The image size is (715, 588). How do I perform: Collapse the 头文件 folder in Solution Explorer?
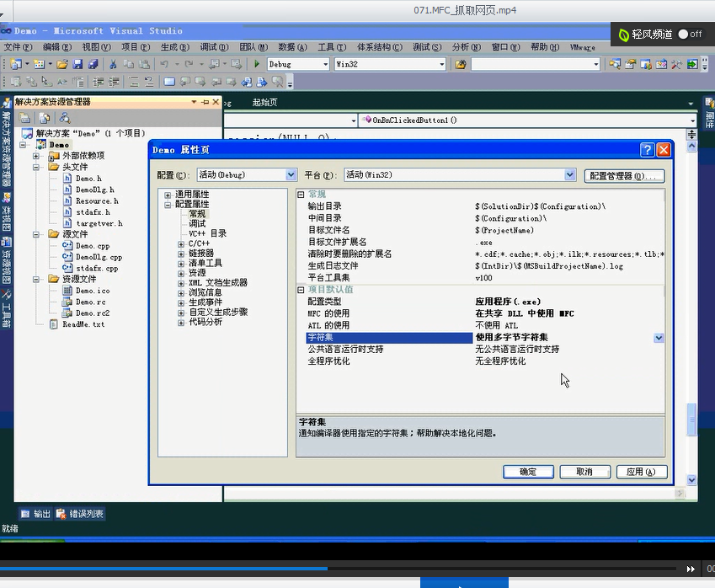pos(36,168)
